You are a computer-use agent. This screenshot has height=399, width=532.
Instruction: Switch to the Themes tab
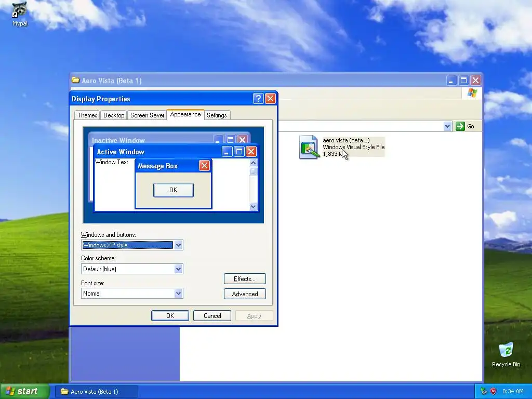click(x=87, y=115)
